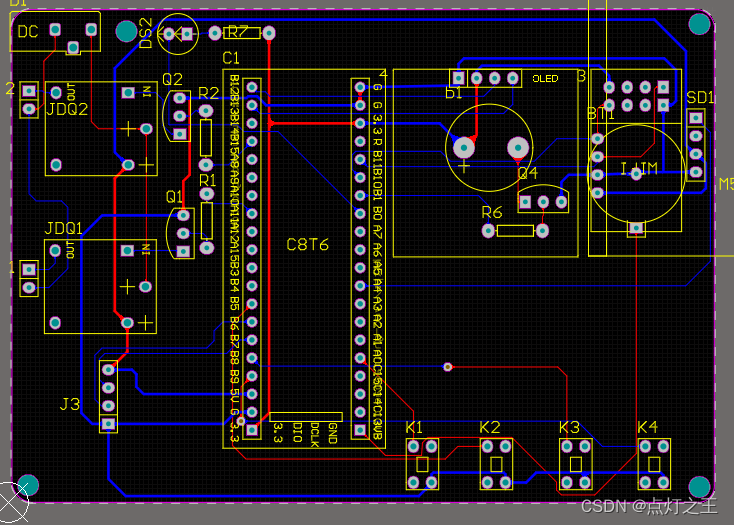734x525 pixels.
Task: Select the R7 resistor body outline
Action: point(242,33)
